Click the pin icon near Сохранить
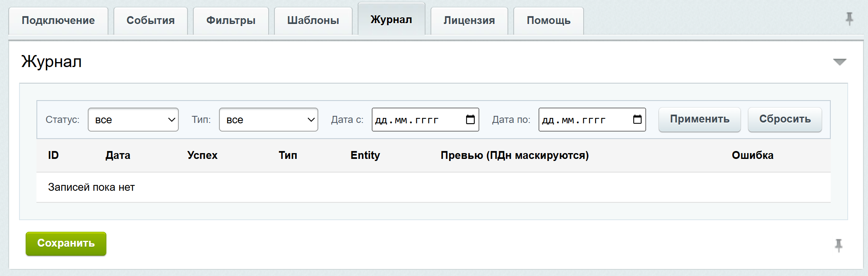This screenshot has height=276, width=868. click(839, 245)
